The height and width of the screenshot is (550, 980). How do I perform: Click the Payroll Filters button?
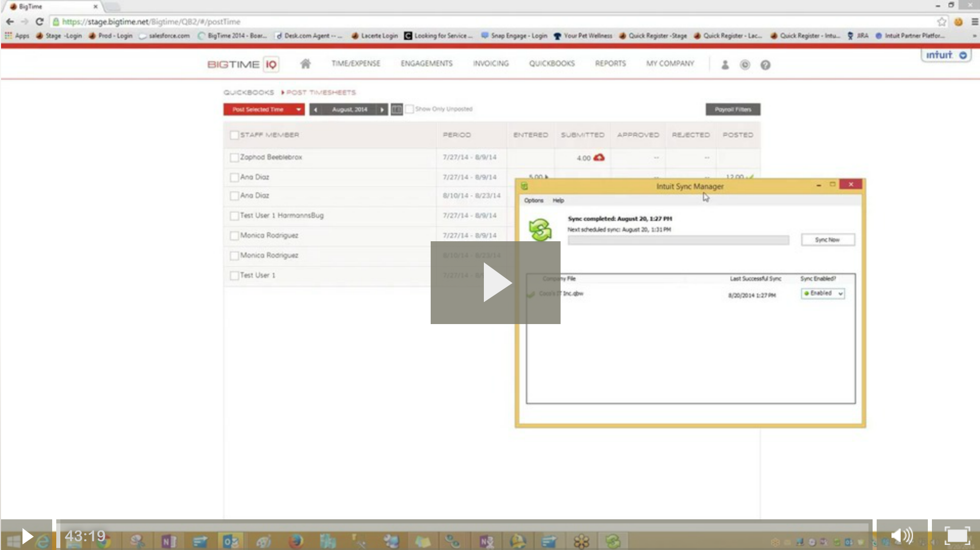coord(733,109)
